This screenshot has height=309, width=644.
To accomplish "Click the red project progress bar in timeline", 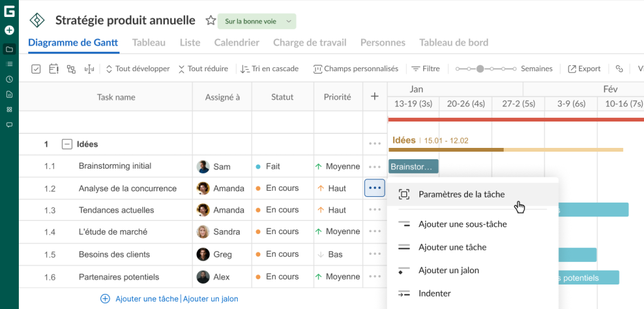I will (x=516, y=120).
